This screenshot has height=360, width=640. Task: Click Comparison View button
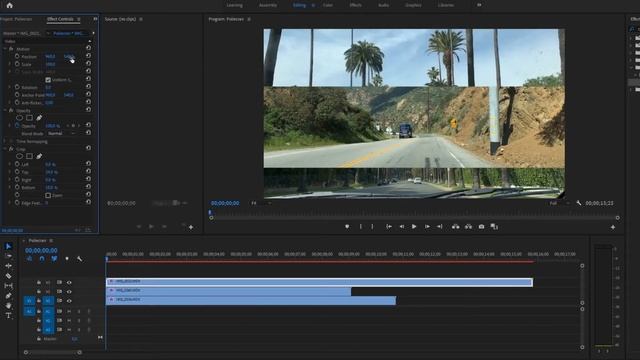click(x=494, y=227)
